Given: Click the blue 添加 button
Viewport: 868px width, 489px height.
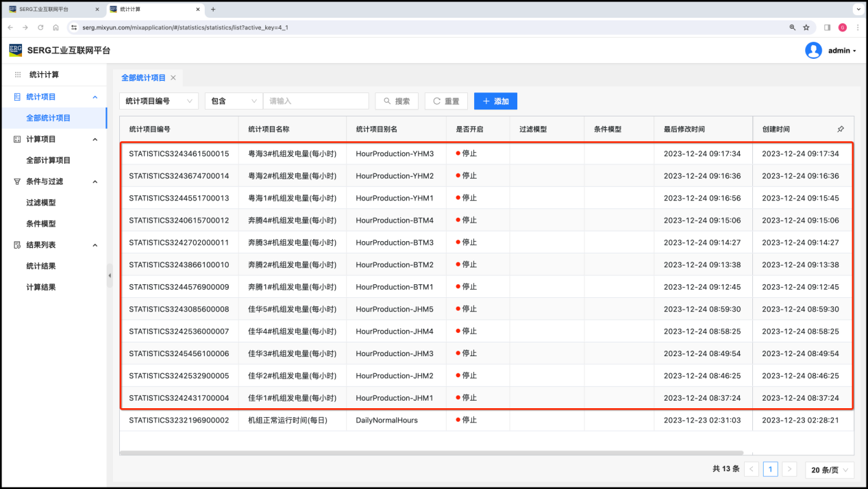Looking at the screenshot, I should pos(495,101).
